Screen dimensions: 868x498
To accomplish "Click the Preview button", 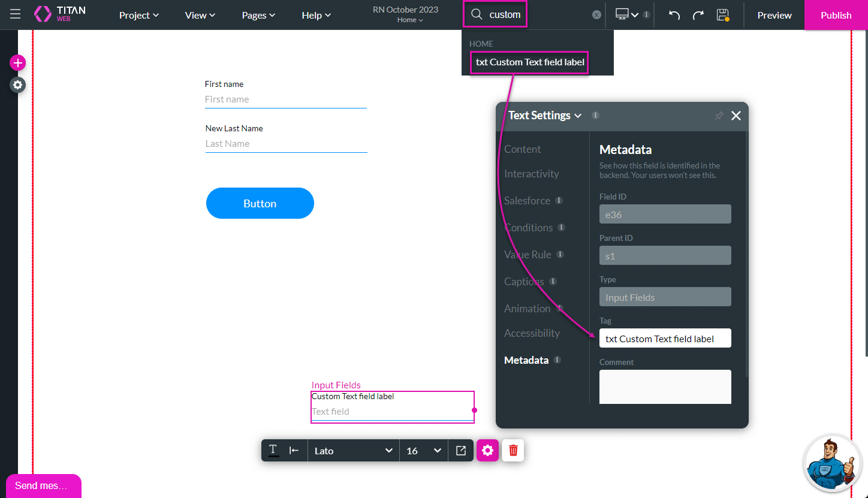I will pos(774,15).
